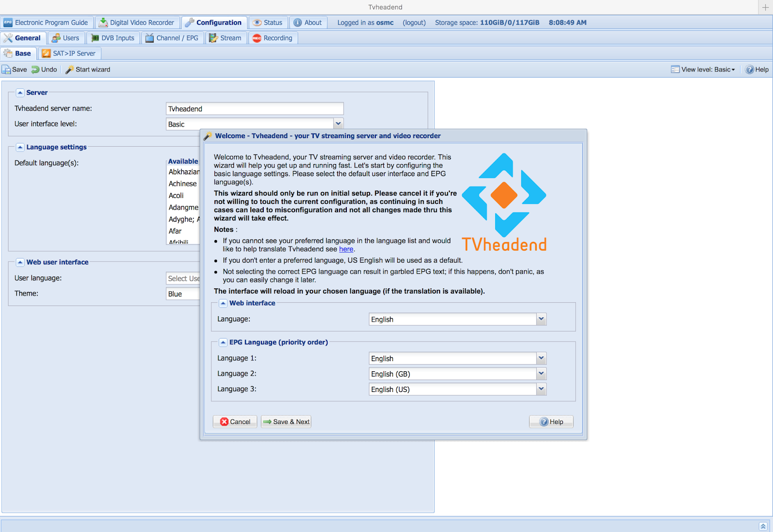
Task: Select Afar in available languages
Action: (175, 231)
